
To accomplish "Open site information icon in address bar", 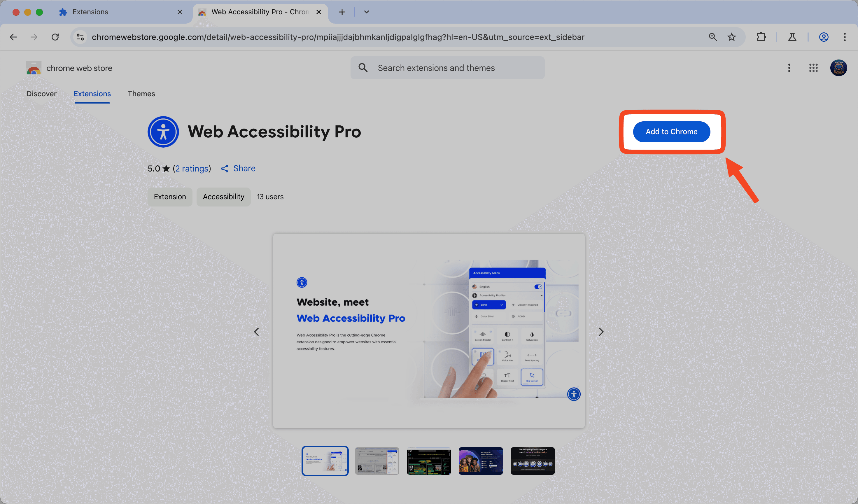I will (80, 37).
